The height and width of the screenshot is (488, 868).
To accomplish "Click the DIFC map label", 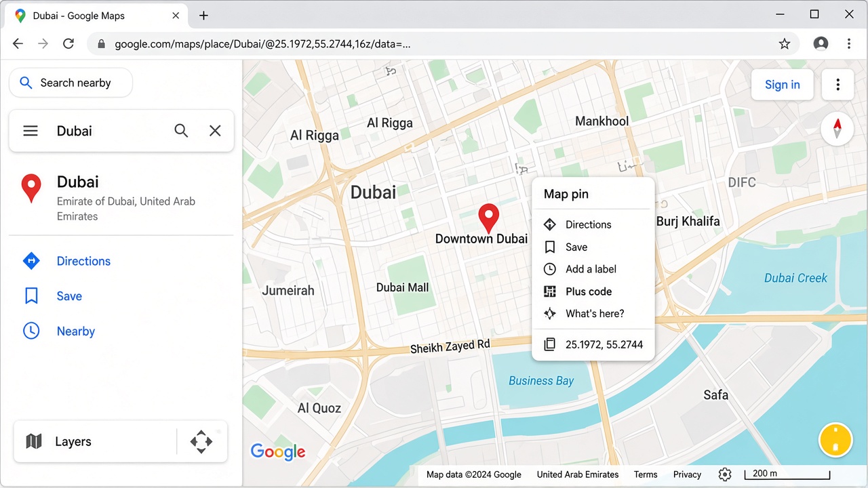I will (742, 182).
